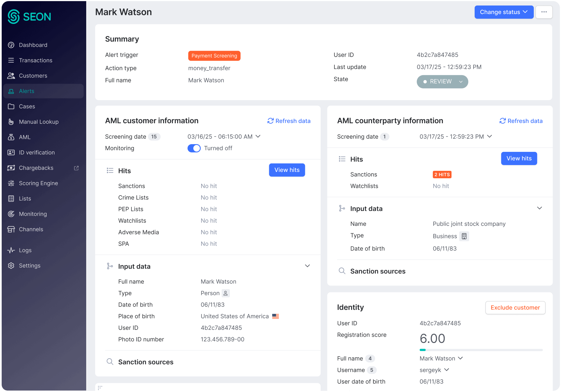Refresh data in AML counterparty information
The height and width of the screenshot is (392, 561).
pos(521,121)
